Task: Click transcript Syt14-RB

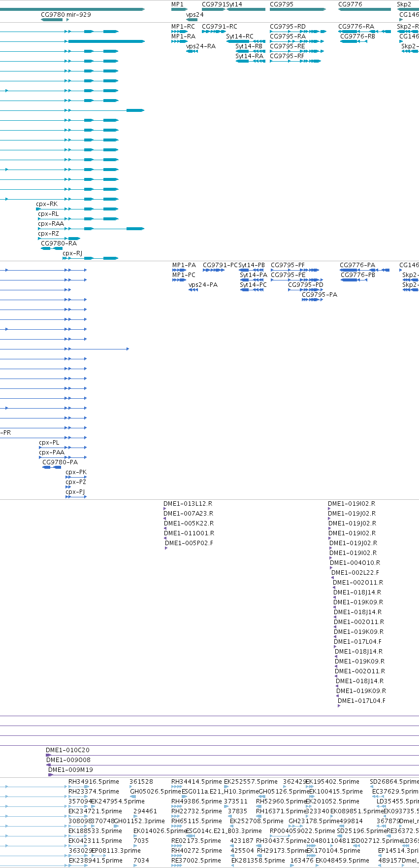Action: tap(249, 46)
